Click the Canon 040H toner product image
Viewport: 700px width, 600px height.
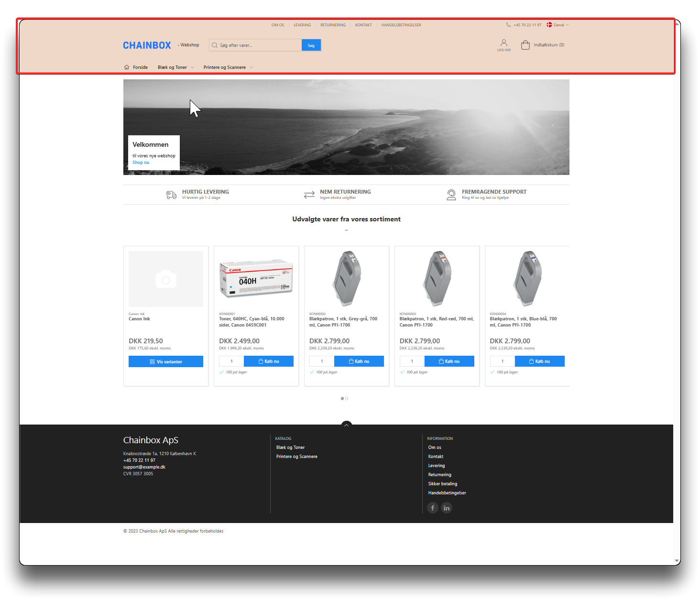click(256, 279)
